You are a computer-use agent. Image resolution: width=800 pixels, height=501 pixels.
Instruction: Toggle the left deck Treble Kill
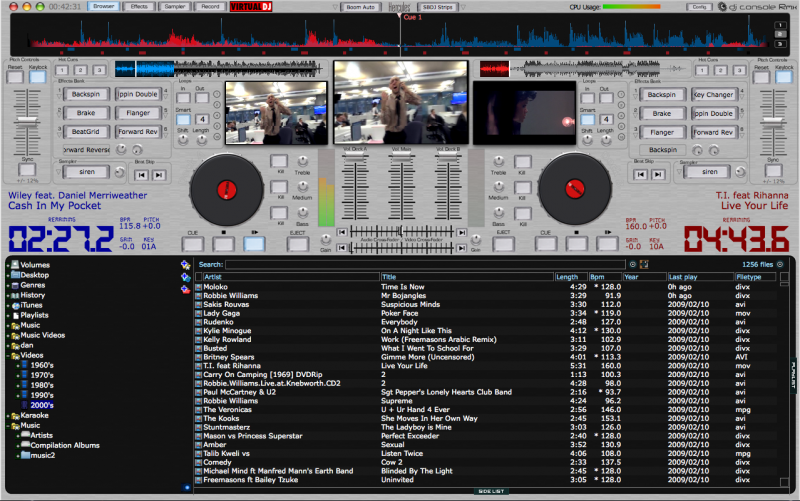click(278, 160)
